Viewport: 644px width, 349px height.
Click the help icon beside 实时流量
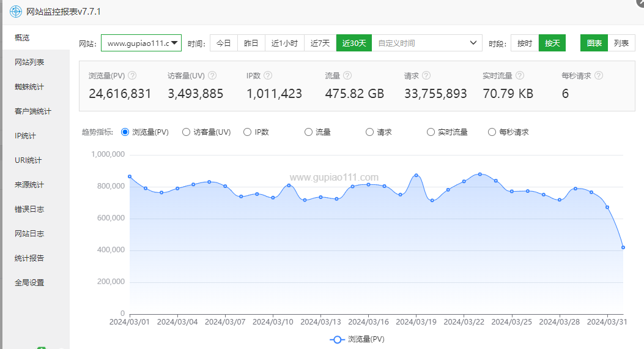519,75
